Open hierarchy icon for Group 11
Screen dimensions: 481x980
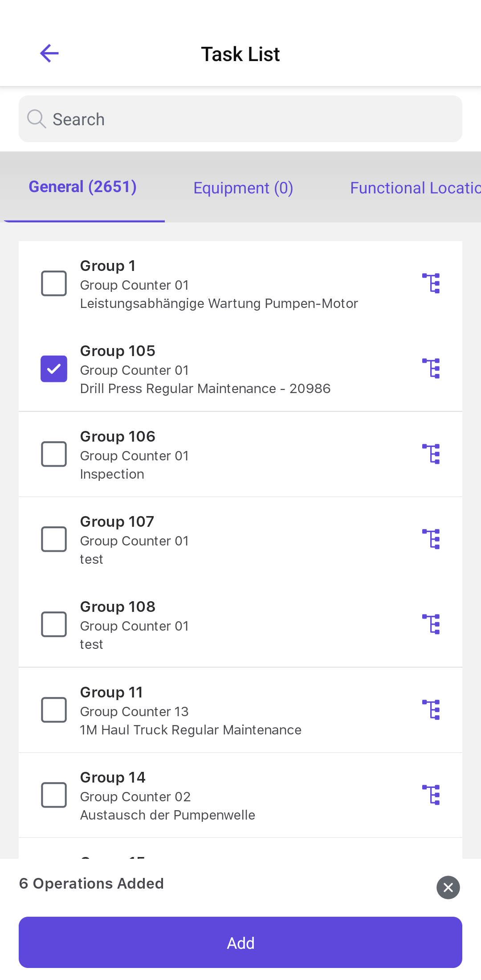(x=431, y=710)
